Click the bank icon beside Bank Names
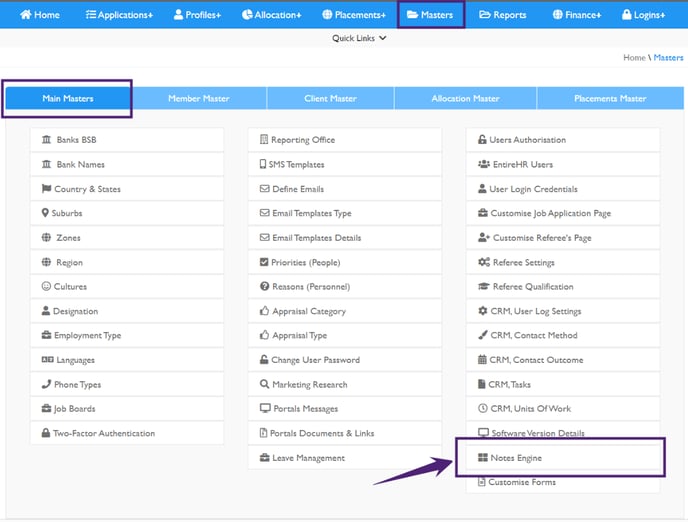The height and width of the screenshot is (522, 688). [46, 164]
